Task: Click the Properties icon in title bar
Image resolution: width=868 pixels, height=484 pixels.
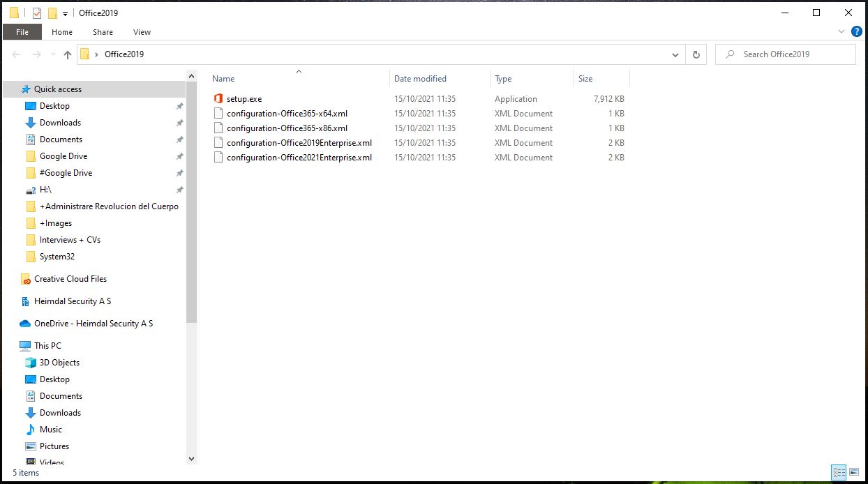Action: [37, 13]
